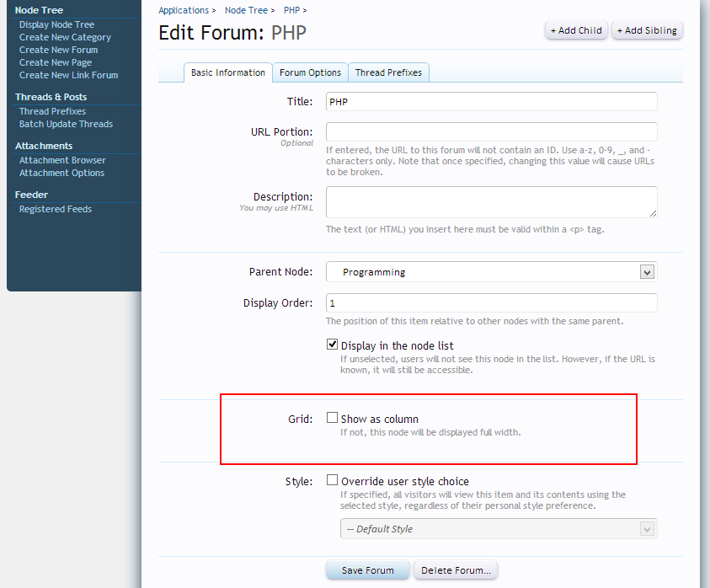Open the Parent Node dropdown

click(491, 272)
